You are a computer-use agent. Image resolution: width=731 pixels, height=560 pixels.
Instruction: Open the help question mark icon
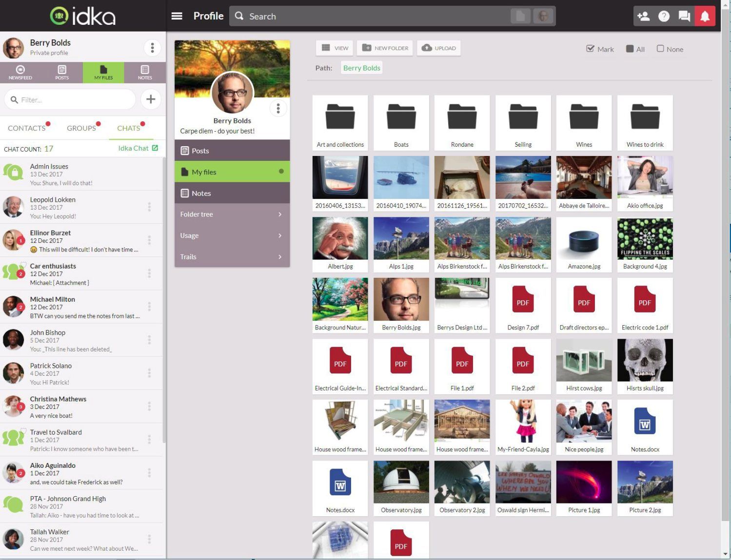pyautogui.click(x=664, y=16)
